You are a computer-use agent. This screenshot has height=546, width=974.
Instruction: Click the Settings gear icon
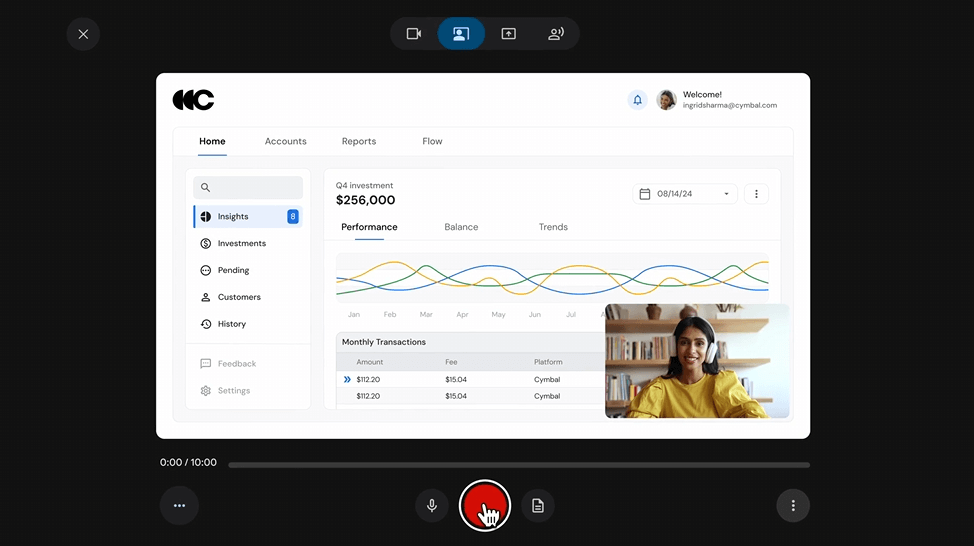tap(206, 391)
